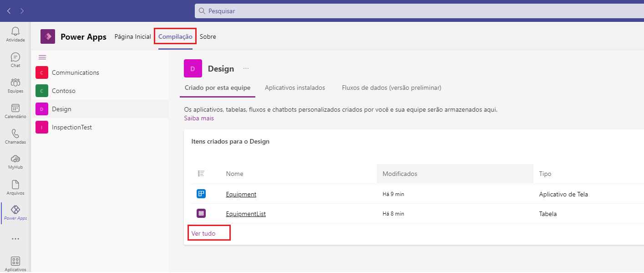Open Calendário in Teams rail
The width and height of the screenshot is (644, 273).
click(15, 111)
